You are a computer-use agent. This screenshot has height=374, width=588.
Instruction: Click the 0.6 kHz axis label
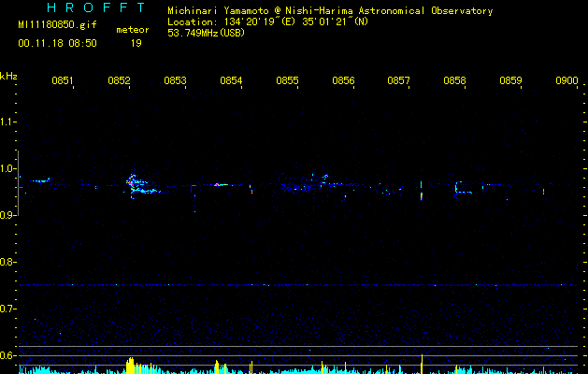coord(7,355)
